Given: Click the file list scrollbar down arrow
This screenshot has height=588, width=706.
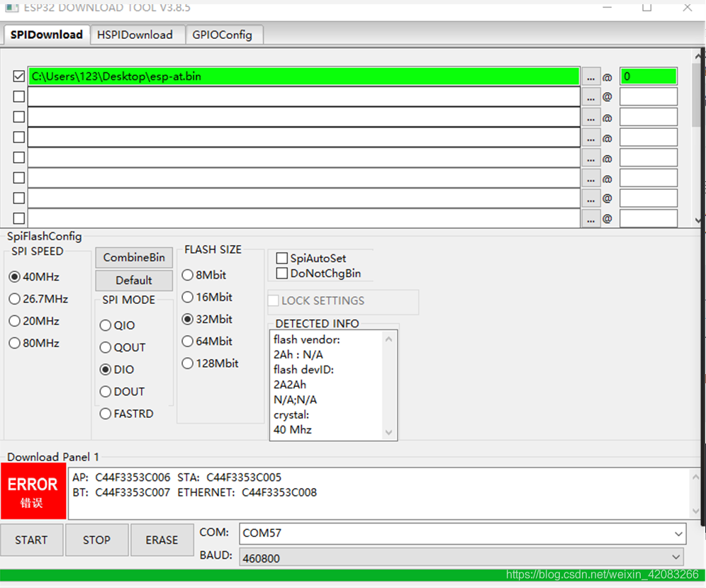Looking at the screenshot, I should (698, 220).
